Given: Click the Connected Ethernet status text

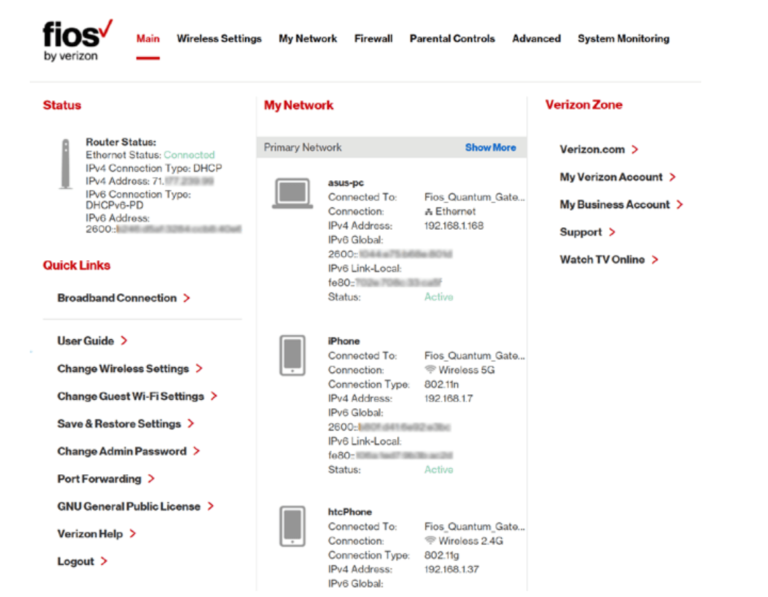Looking at the screenshot, I should 189,155.
